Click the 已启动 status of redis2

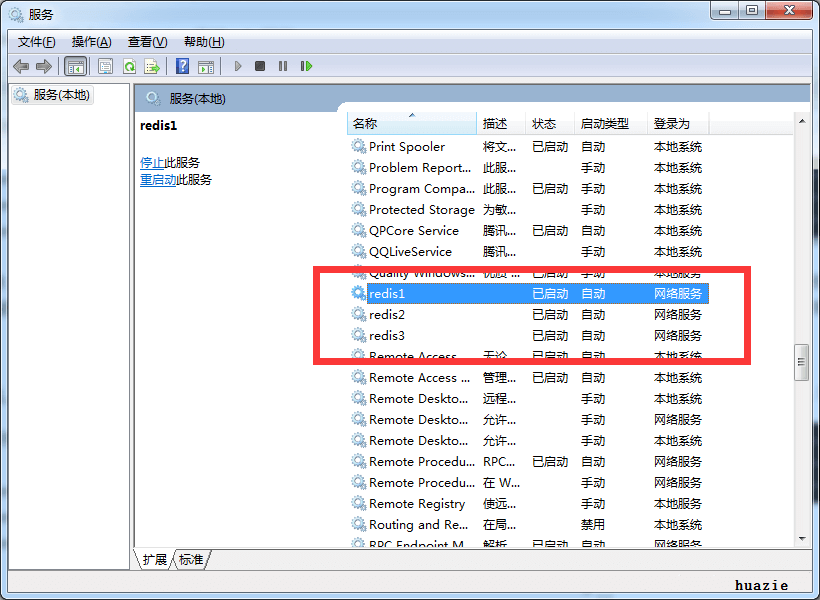tap(550, 314)
